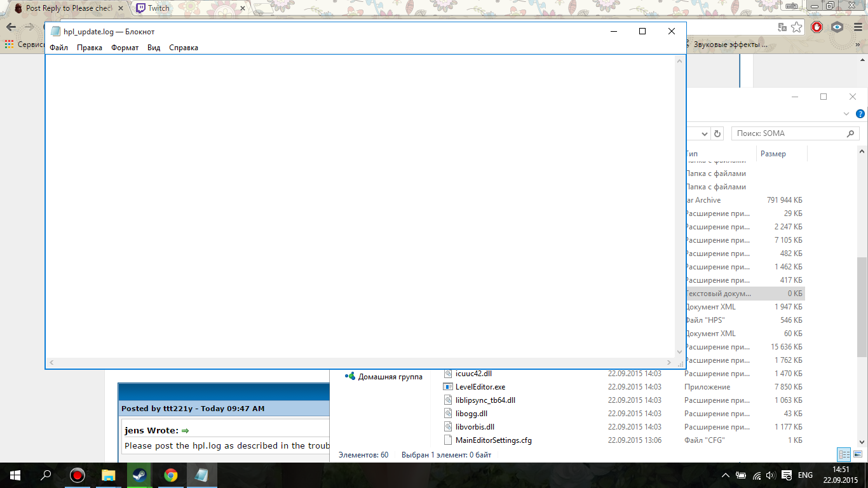Viewport: 868px width, 488px height.
Task: Open the Файл menu in Notepad
Action: (x=58, y=48)
